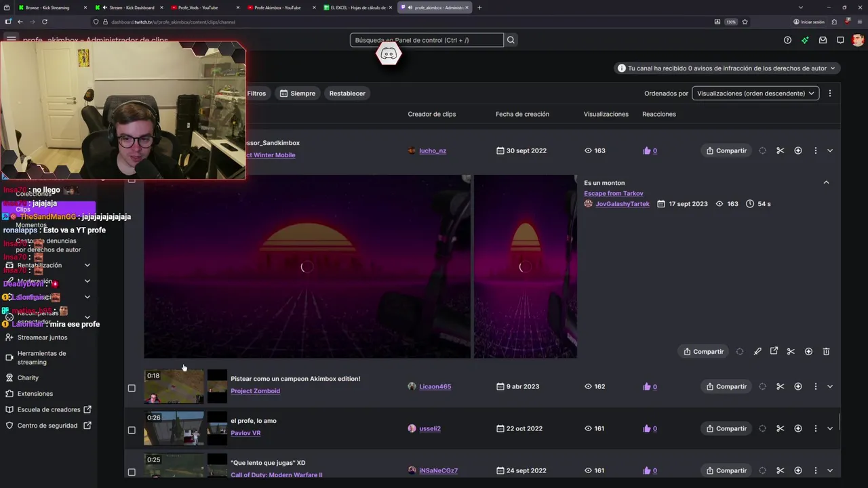This screenshot has width=868, height=488.
Task: Expand Pistear como un campeon row details
Action: pyautogui.click(x=830, y=386)
